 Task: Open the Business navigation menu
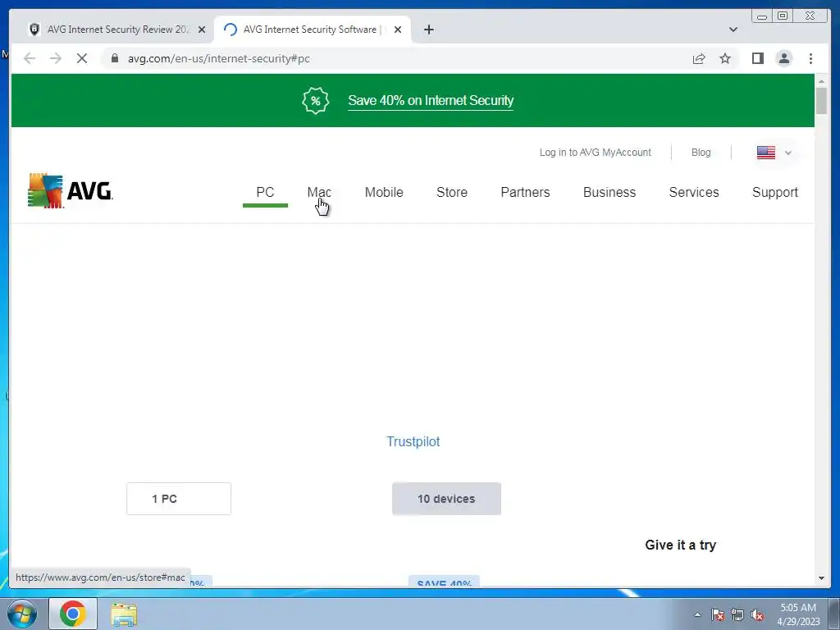pos(609,192)
